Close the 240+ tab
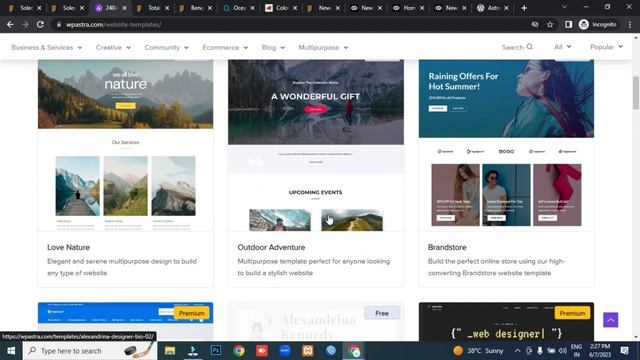 tap(124, 8)
